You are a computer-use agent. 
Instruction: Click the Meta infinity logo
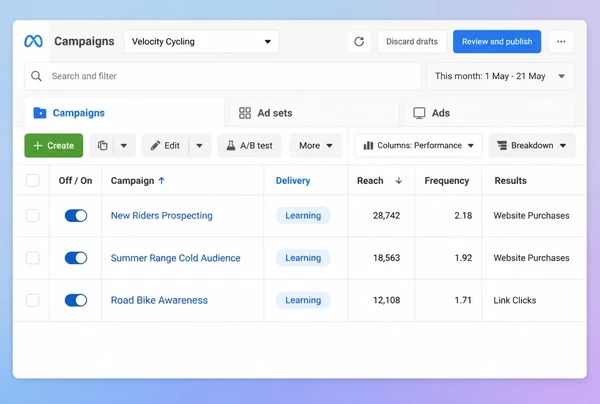click(33, 41)
